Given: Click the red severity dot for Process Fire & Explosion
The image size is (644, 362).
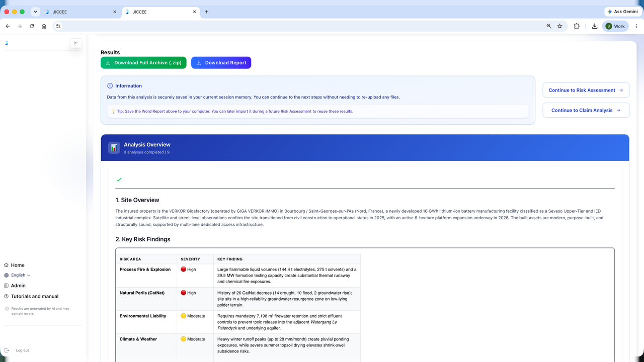Looking at the screenshot, I should 184,269.
